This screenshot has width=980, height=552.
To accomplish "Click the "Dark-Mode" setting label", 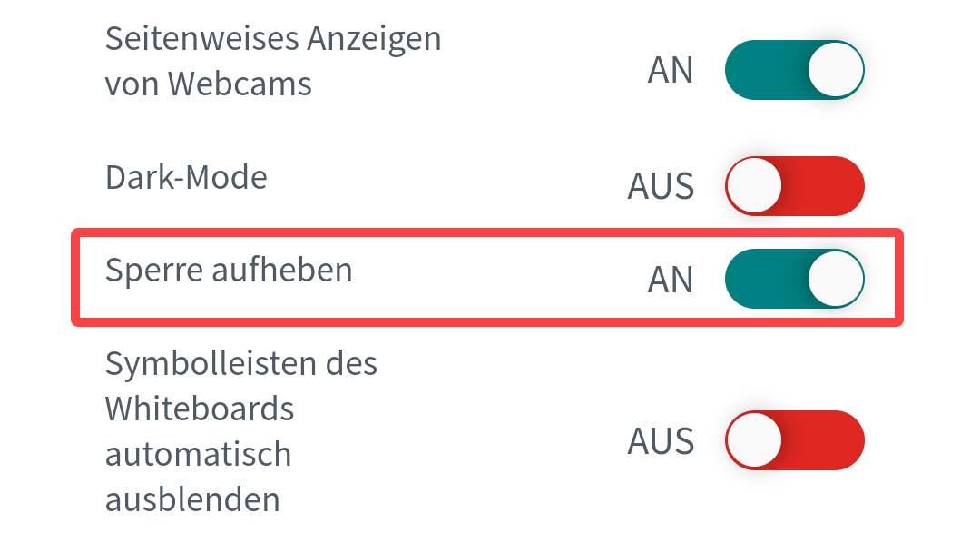I will [x=186, y=177].
